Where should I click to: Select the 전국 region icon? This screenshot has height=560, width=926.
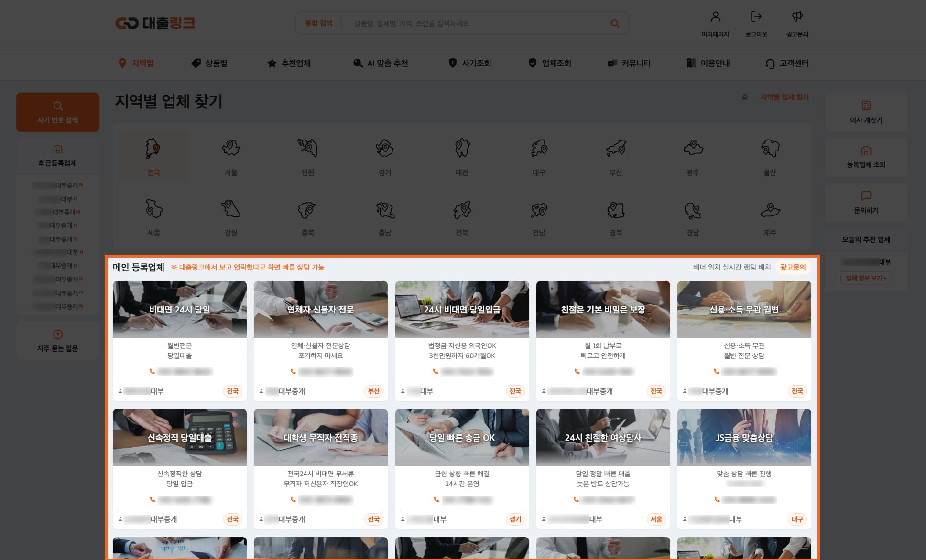pos(153,148)
